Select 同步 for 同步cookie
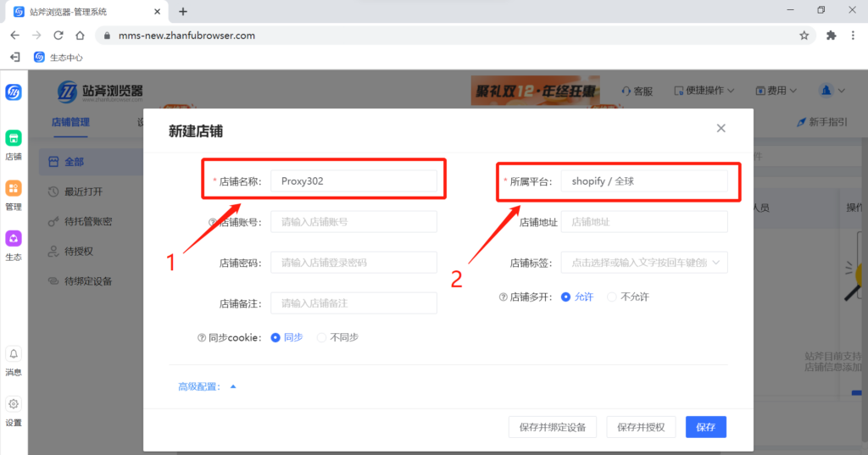The image size is (868, 455). (287, 337)
